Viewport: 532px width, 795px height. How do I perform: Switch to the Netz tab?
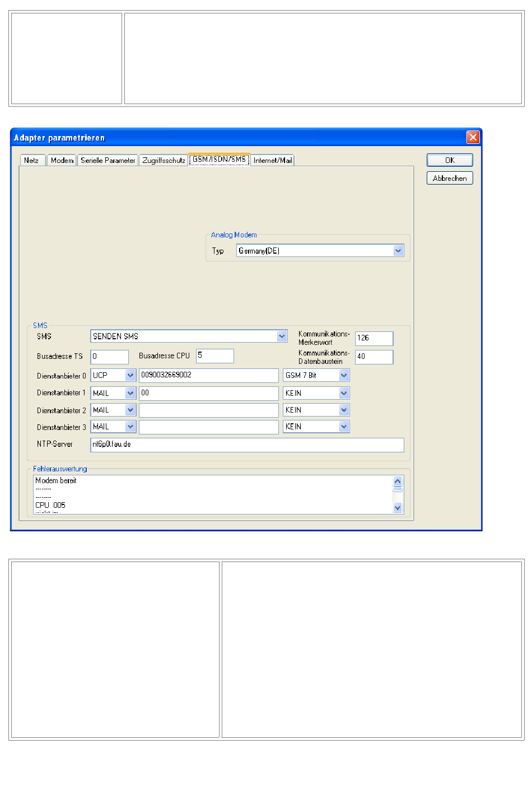pos(32,160)
